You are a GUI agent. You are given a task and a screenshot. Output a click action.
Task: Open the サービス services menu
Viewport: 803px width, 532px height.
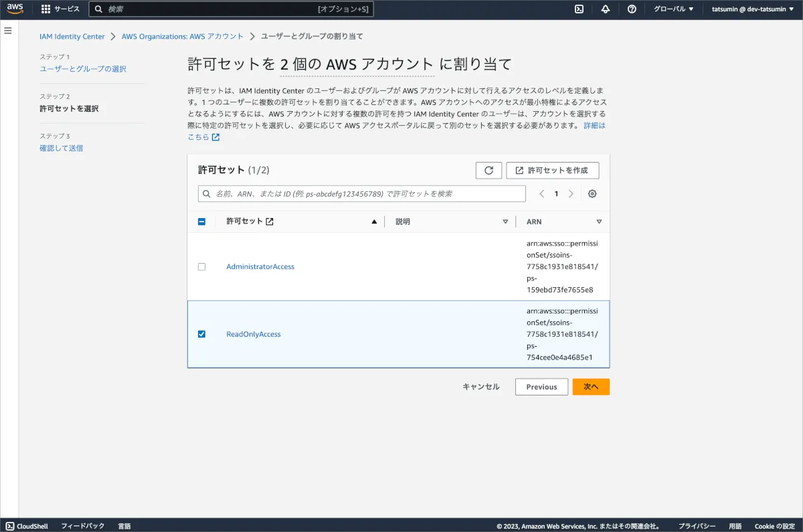(x=60, y=9)
